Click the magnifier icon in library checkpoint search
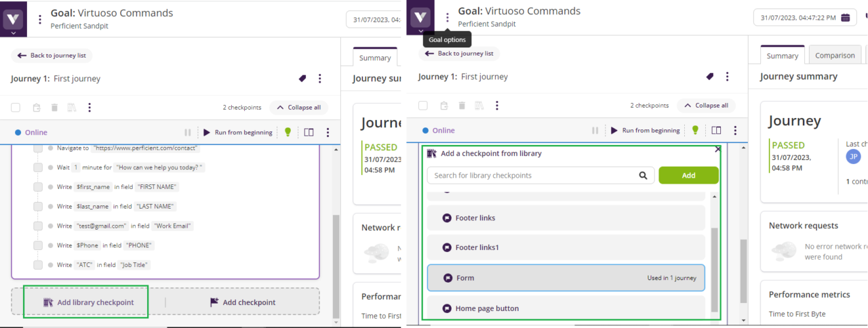Viewport: 868px width, 328px height. [643, 176]
